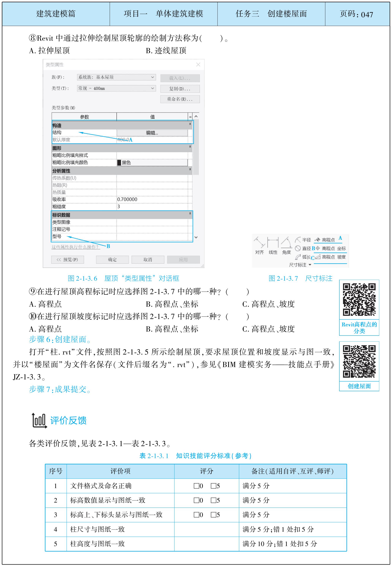The height and width of the screenshot is (566, 392).
Task: Click the 取消 button
Action: click(148, 260)
